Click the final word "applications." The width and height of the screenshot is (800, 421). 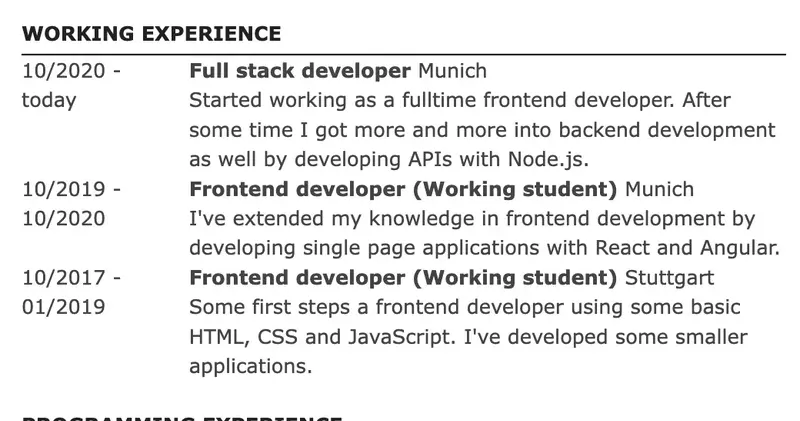(251, 367)
